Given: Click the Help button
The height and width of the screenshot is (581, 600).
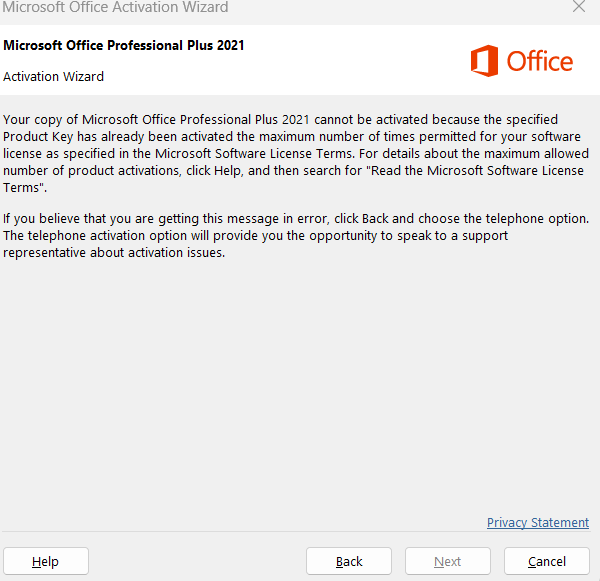Looking at the screenshot, I should 46,561.
